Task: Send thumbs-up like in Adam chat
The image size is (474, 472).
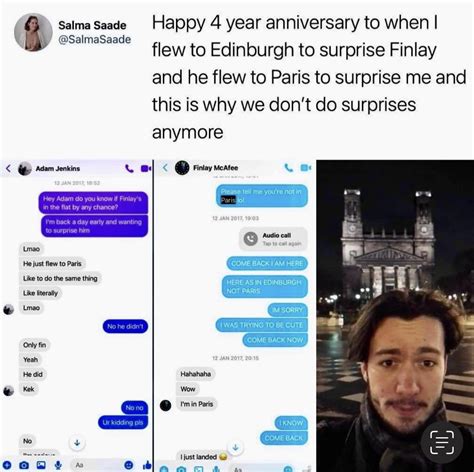Action: coord(147,465)
